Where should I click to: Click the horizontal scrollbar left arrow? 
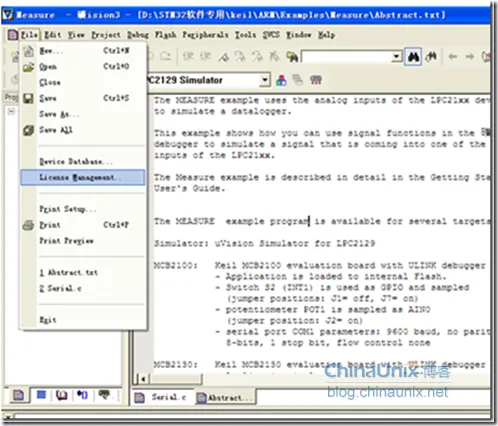[143, 379]
